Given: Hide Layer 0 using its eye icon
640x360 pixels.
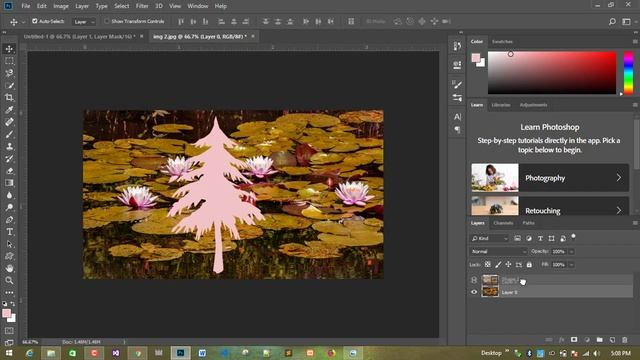Looking at the screenshot, I should (x=474, y=292).
